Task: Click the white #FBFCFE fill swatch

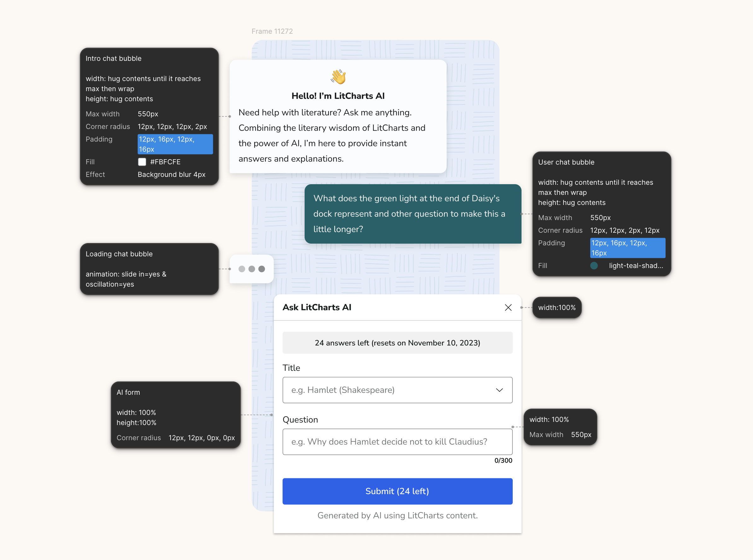Action: point(142,162)
